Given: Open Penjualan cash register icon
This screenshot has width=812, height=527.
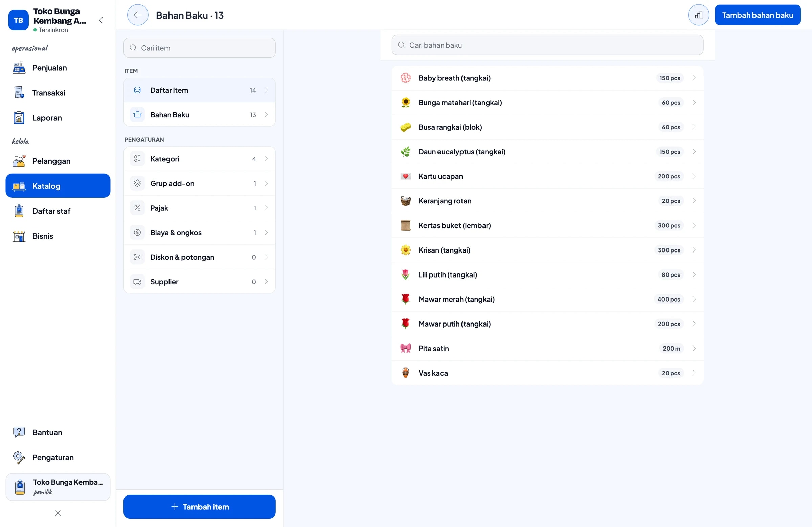Looking at the screenshot, I should coord(19,68).
